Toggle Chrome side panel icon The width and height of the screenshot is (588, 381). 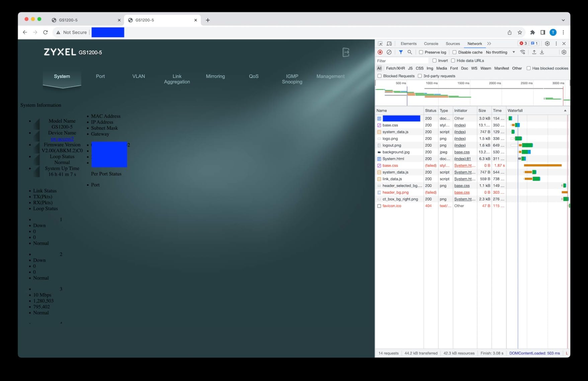click(543, 33)
